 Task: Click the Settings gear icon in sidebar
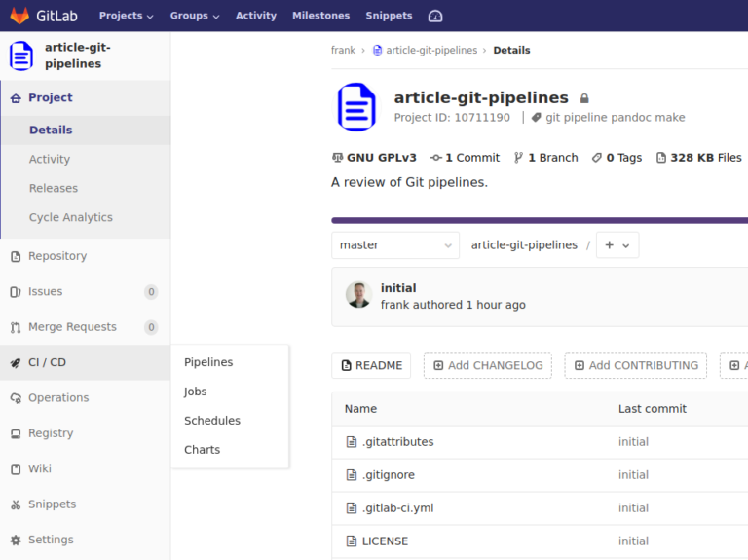pos(16,540)
